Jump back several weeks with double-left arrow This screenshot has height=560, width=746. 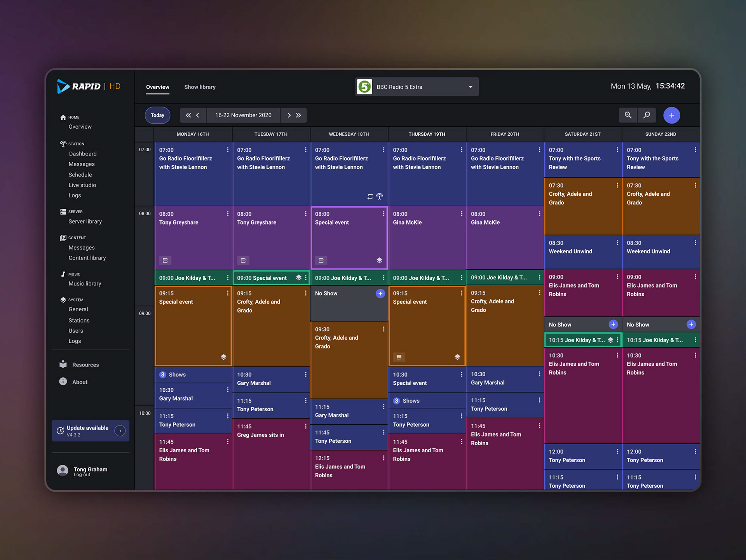tap(188, 115)
